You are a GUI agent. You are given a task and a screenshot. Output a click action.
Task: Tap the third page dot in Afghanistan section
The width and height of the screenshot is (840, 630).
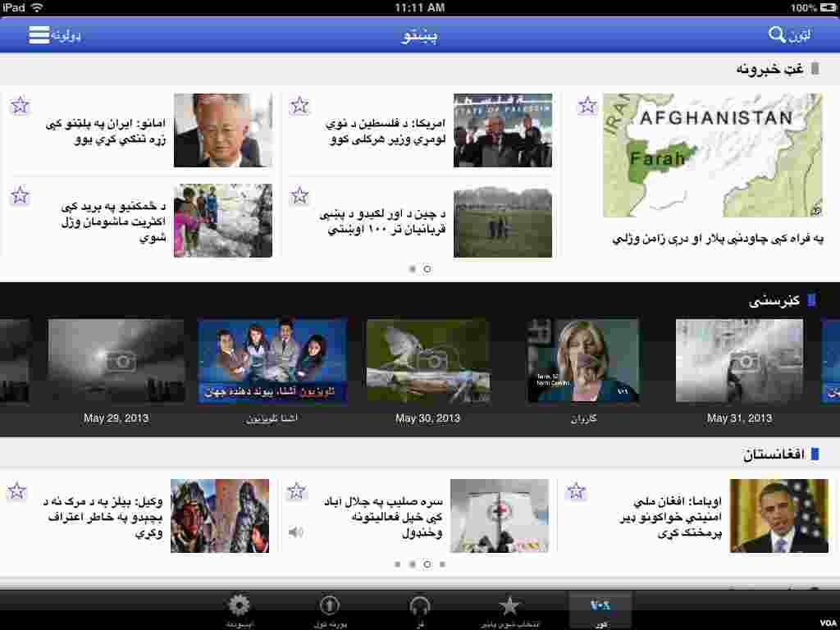[427, 564]
